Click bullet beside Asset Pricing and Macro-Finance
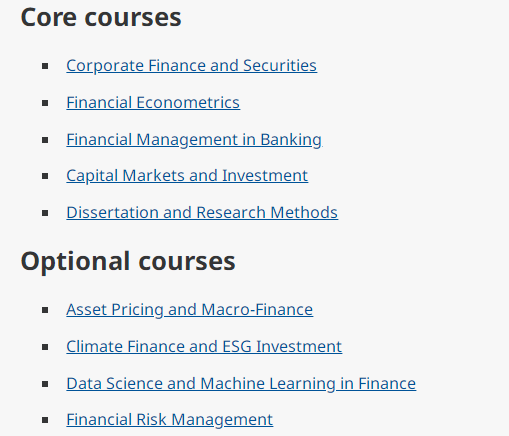Image resolution: width=509 pixels, height=436 pixels. pos(45,310)
